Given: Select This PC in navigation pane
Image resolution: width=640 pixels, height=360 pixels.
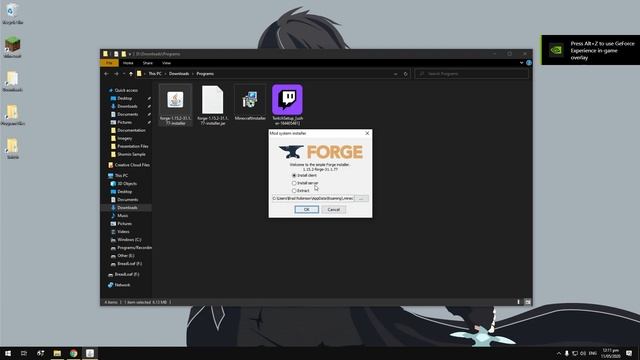Looking at the screenshot, I should (x=121, y=176).
